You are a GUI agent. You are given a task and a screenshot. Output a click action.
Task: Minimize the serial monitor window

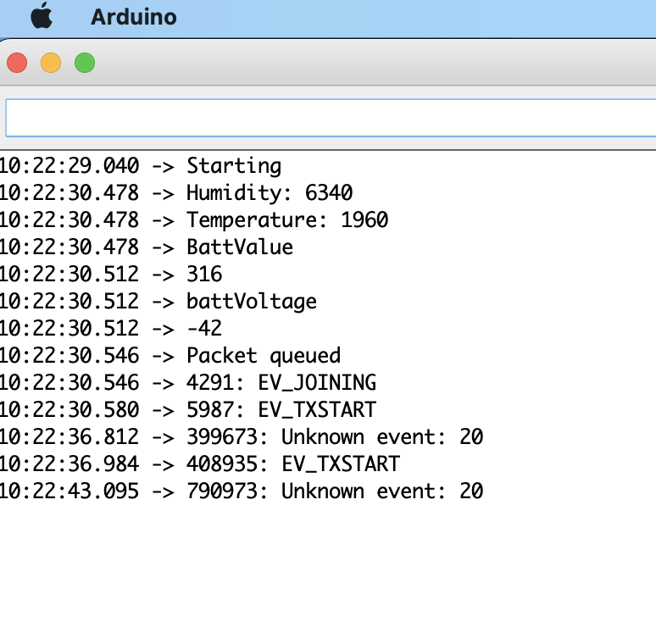pyautogui.click(x=51, y=64)
